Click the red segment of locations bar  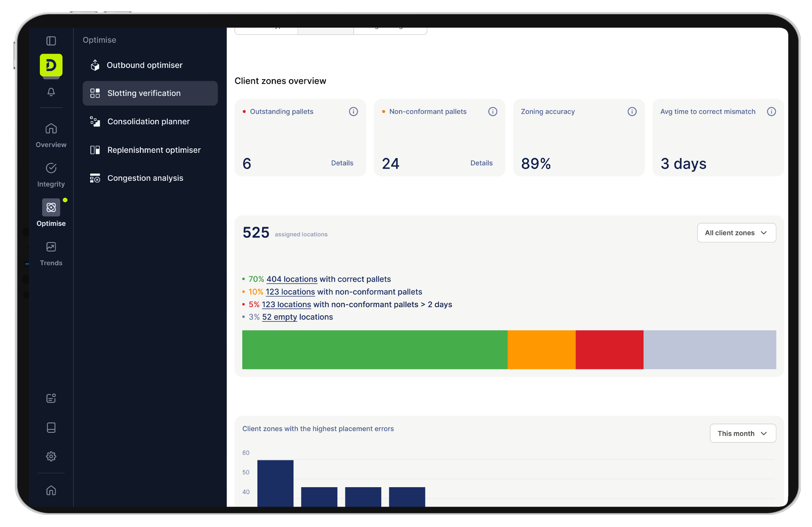tap(609, 349)
